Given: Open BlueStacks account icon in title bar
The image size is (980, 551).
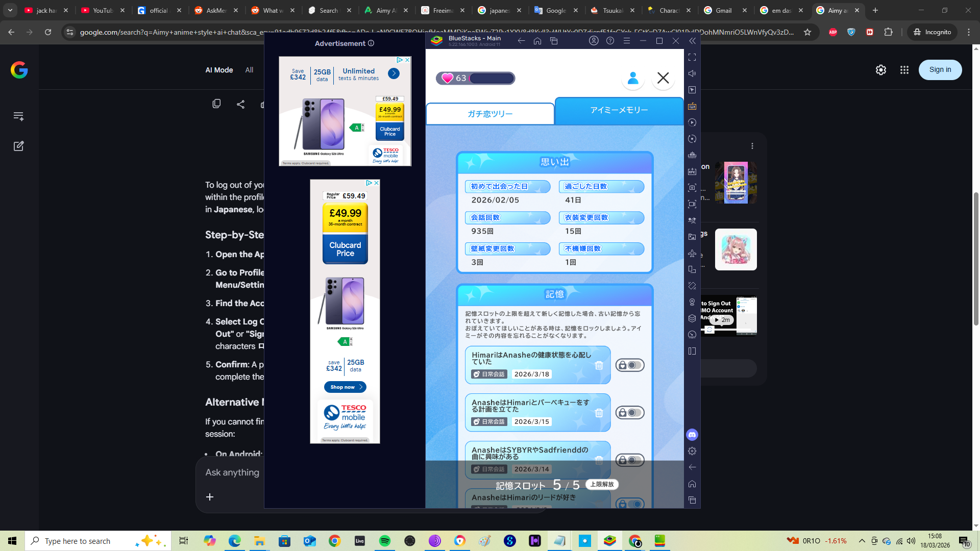Looking at the screenshot, I should coord(594,41).
